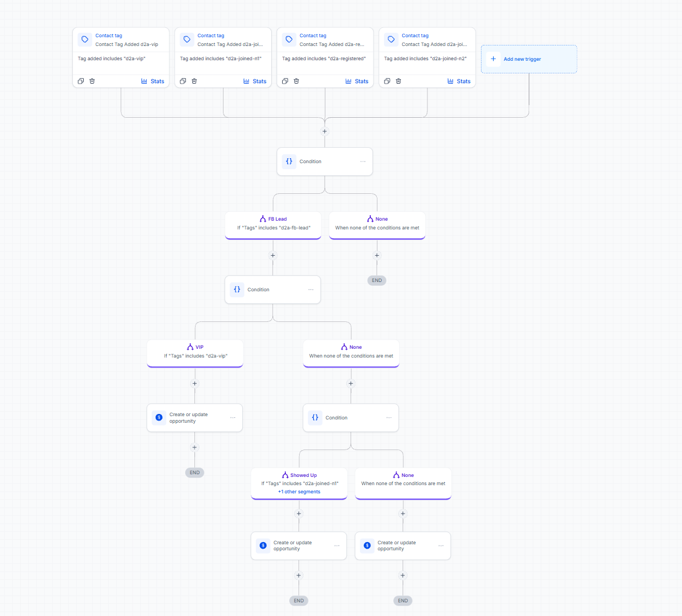The height and width of the screenshot is (616, 682).
Task: Select the VIP branch node
Action: tap(195, 353)
